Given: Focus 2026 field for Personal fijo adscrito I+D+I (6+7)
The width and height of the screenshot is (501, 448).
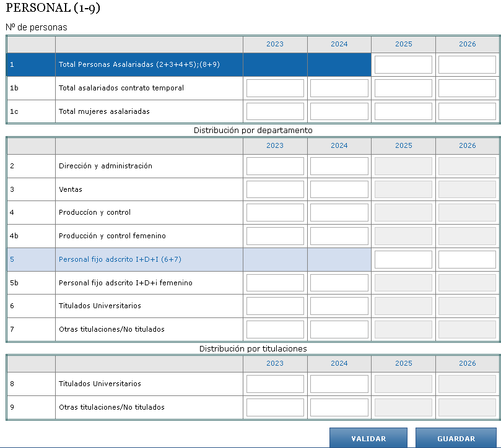Looking at the screenshot, I should (x=467, y=260).
